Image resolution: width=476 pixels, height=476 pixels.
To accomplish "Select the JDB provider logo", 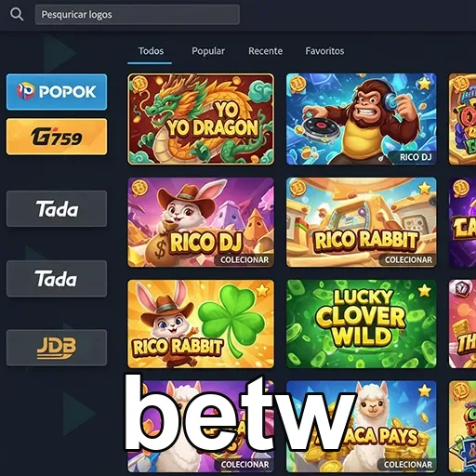I will click(x=57, y=348).
